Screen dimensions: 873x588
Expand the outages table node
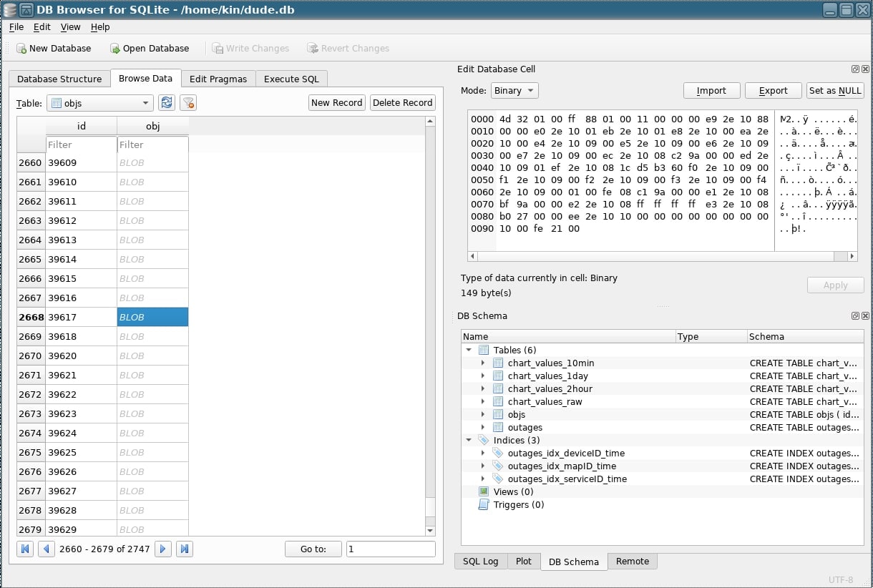click(x=484, y=427)
